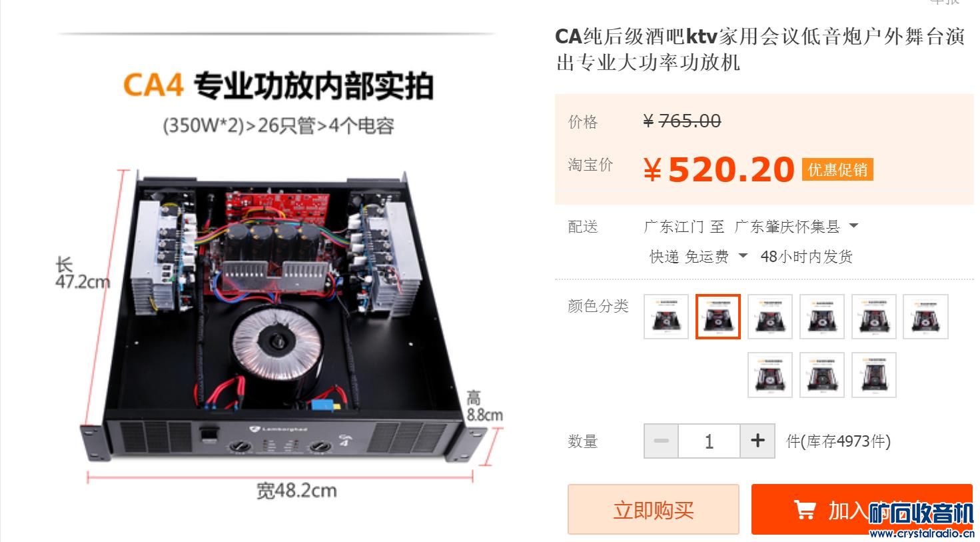Click the shopping cart icon on orange button
Viewport: 980px width, 542px height.
805,511
